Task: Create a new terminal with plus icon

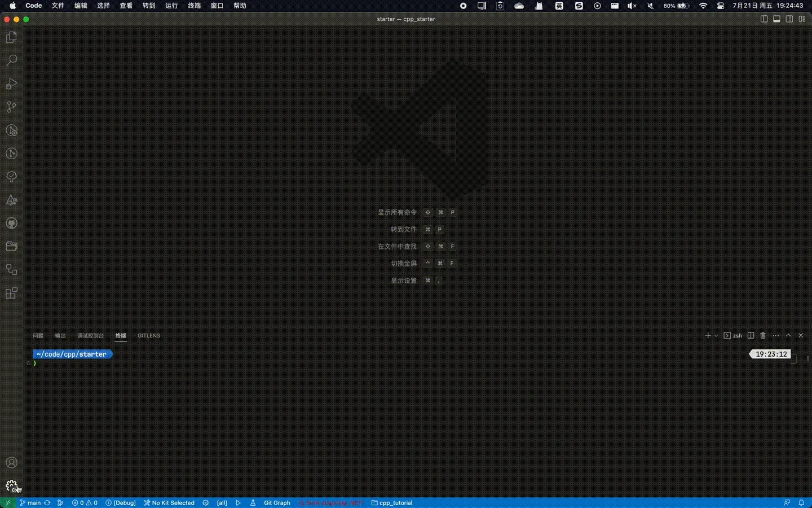Action: (708, 335)
